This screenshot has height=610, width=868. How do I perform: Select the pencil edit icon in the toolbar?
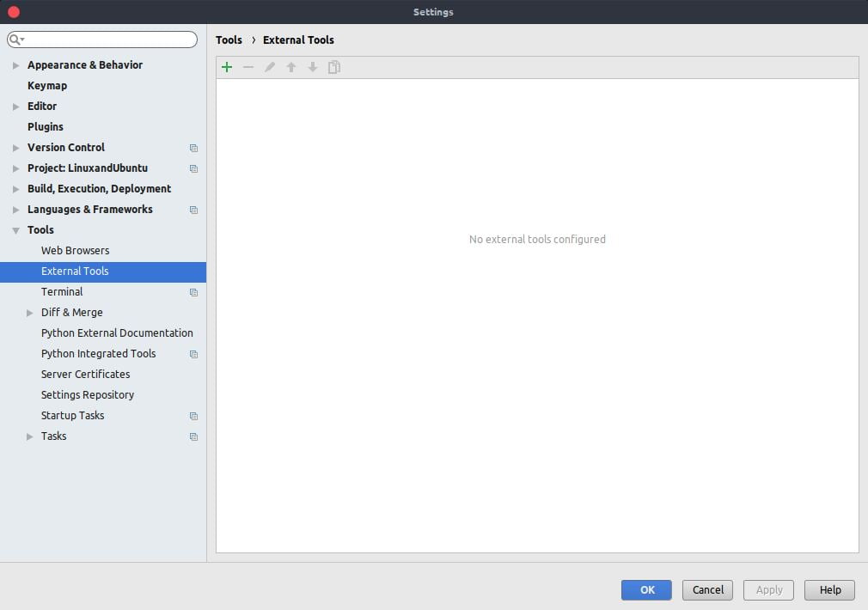(269, 66)
